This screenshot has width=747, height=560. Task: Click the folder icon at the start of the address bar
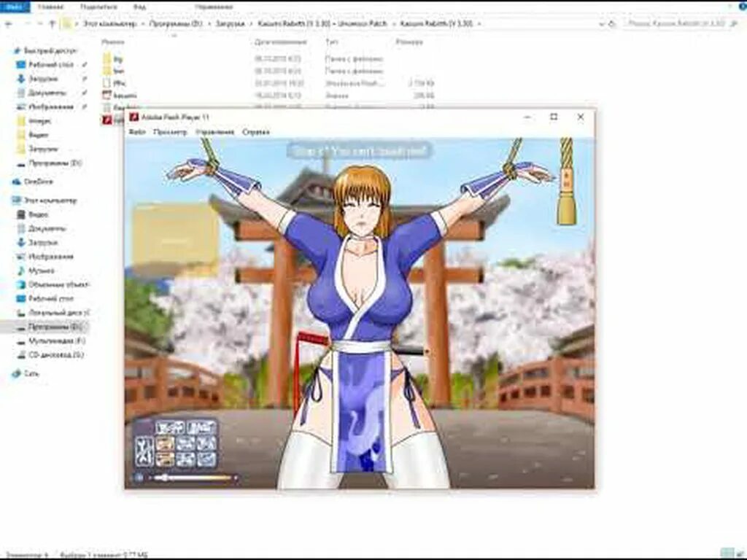pos(68,23)
